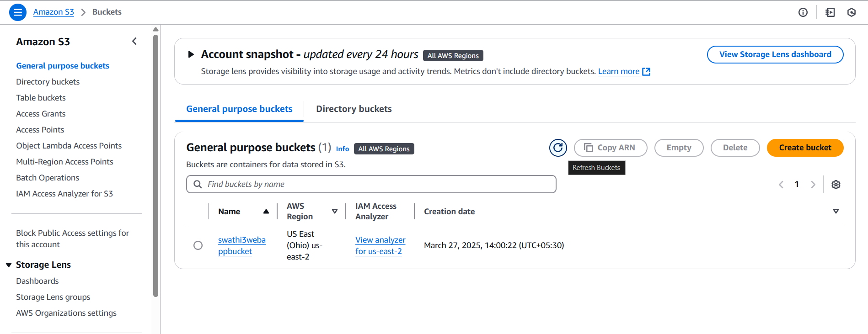Image resolution: width=868 pixels, height=334 pixels.
Task: Click page number 1 in pagination
Action: pyautogui.click(x=797, y=184)
